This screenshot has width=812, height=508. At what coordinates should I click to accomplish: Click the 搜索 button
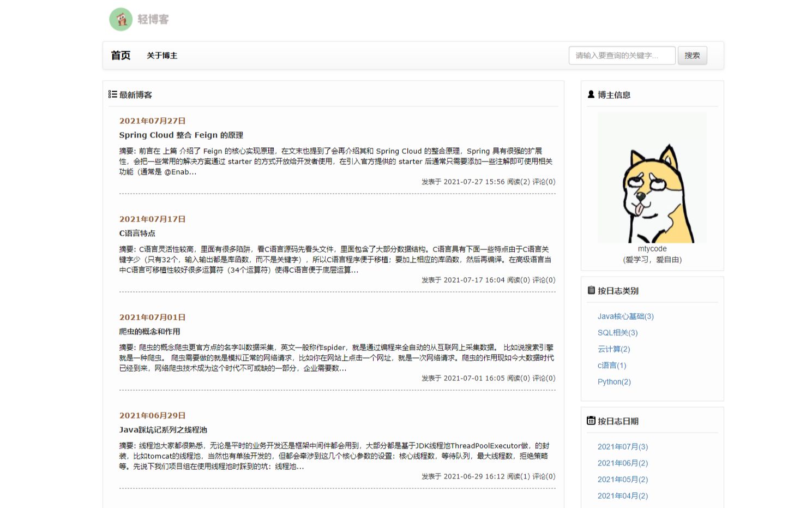692,55
